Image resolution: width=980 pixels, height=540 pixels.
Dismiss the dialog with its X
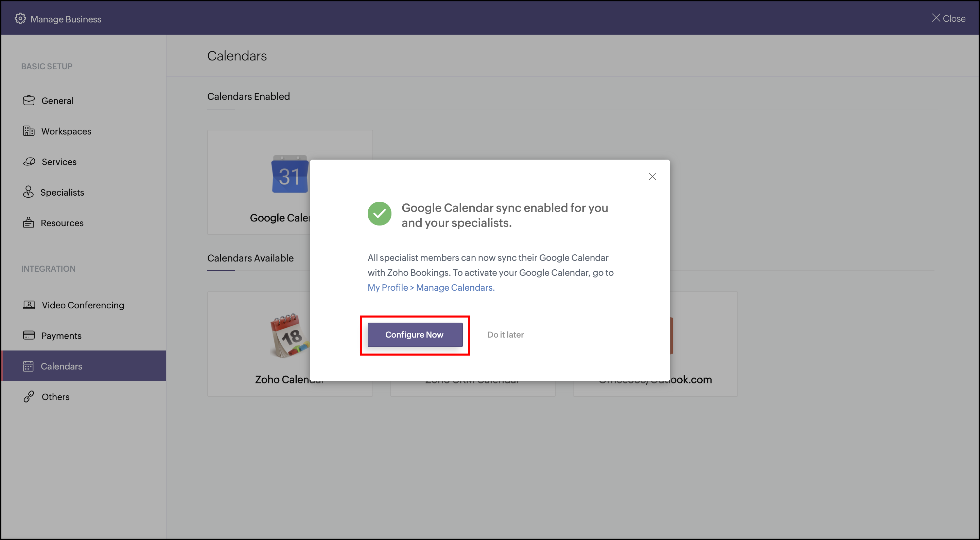coord(652,177)
